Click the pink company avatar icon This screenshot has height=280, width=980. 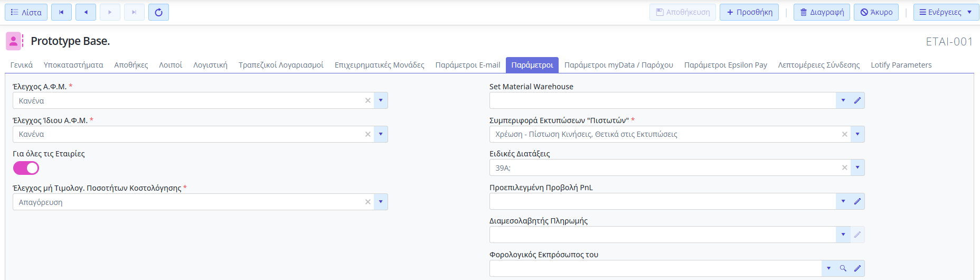pos(14,41)
